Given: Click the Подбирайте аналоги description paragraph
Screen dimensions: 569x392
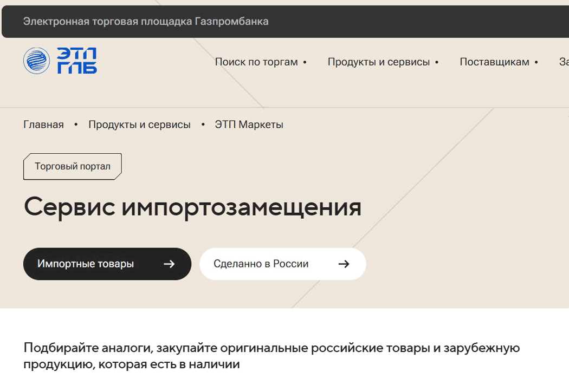Looking at the screenshot, I should click(271, 356).
